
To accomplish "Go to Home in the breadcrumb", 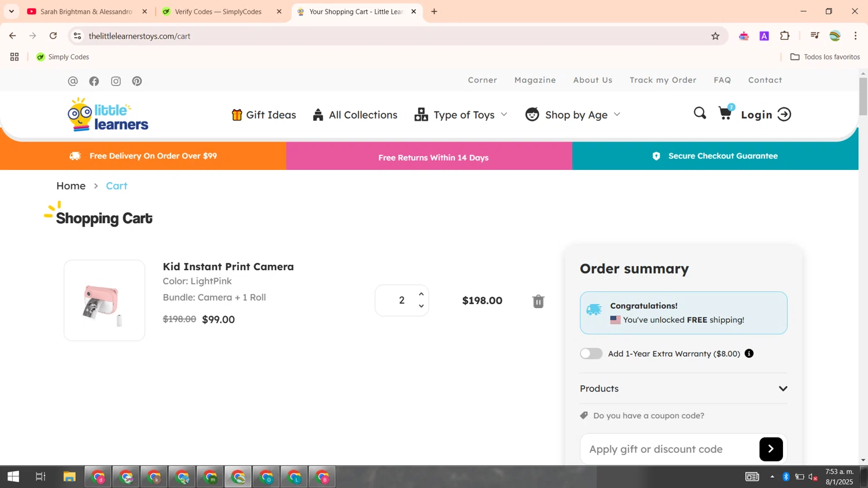I will point(71,186).
